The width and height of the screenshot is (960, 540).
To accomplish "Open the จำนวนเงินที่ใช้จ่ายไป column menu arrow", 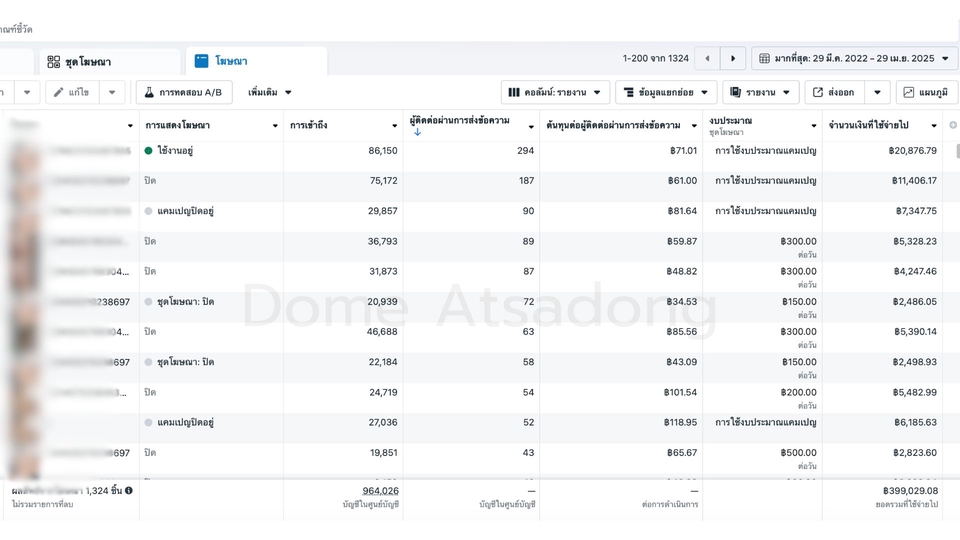I will coord(934,126).
